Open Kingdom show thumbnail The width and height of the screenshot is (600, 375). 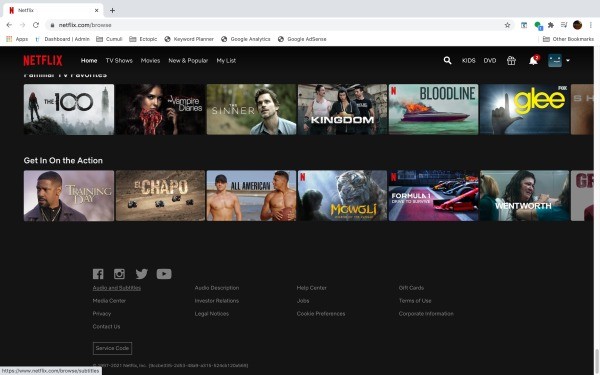pos(342,109)
